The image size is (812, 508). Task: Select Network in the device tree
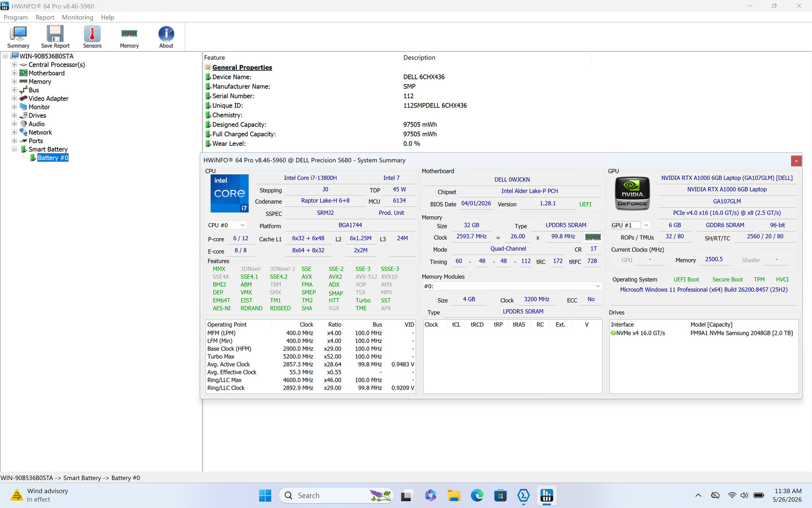40,133
